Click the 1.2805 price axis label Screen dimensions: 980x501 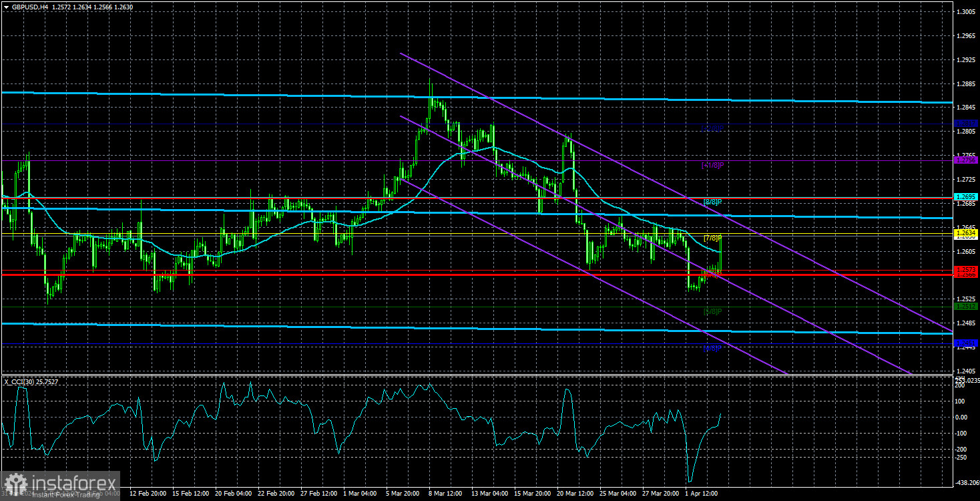point(965,132)
